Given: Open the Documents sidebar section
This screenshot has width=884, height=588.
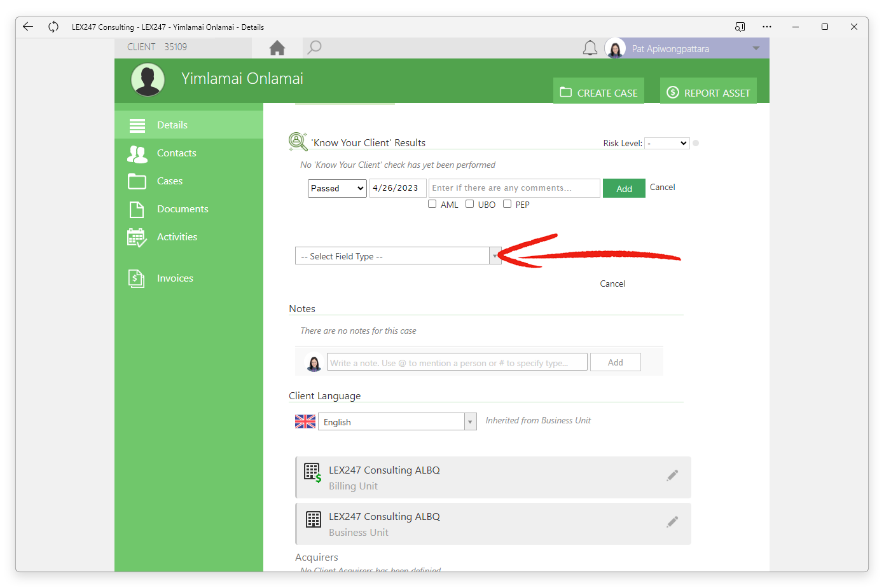Looking at the screenshot, I should click(x=189, y=209).
